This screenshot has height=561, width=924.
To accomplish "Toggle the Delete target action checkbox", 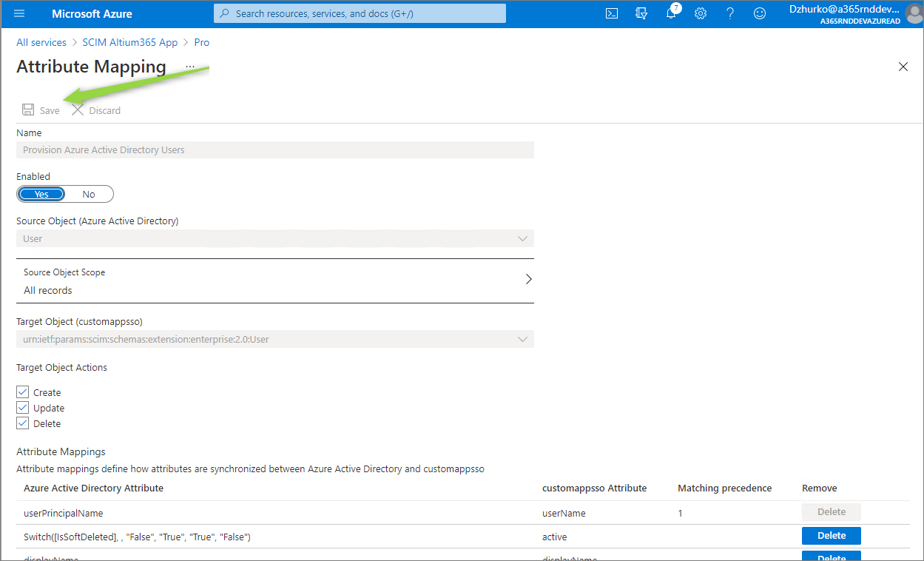I will [x=22, y=423].
